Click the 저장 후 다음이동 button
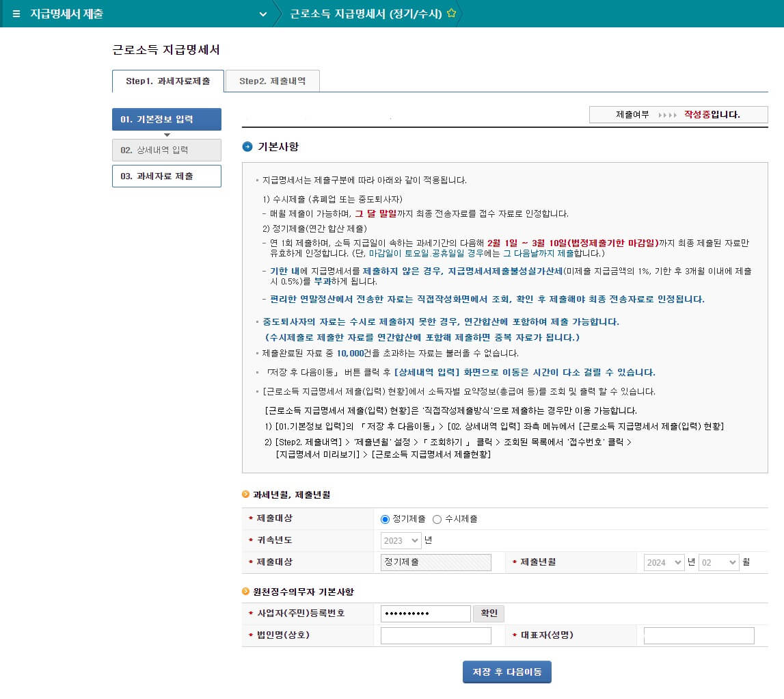This screenshot has width=784, height=699. (506, 672)
